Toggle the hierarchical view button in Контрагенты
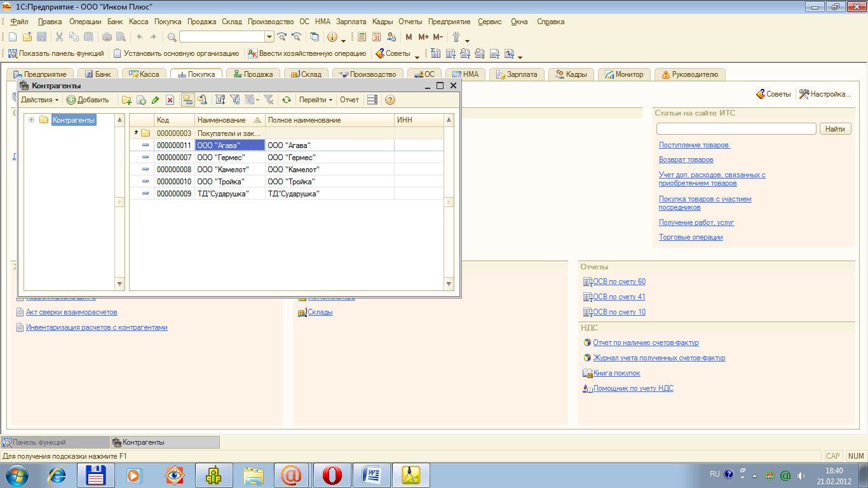Screen dimensions: 868x488 [x=187, y=100]
